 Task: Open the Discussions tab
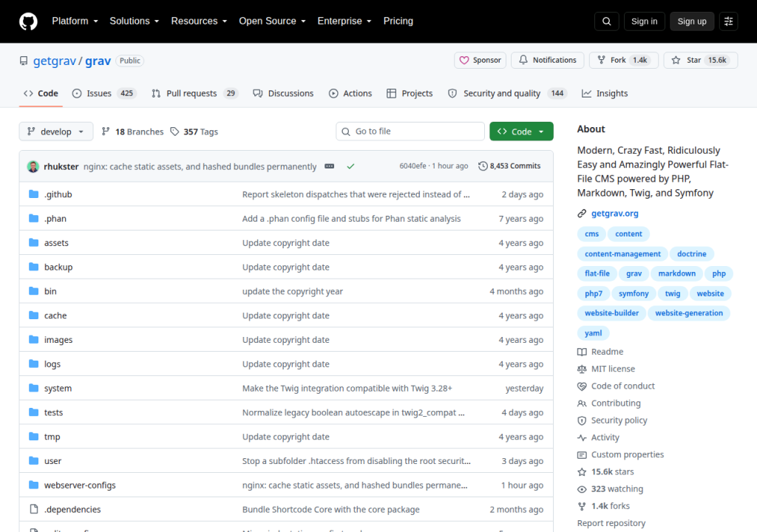283,94
